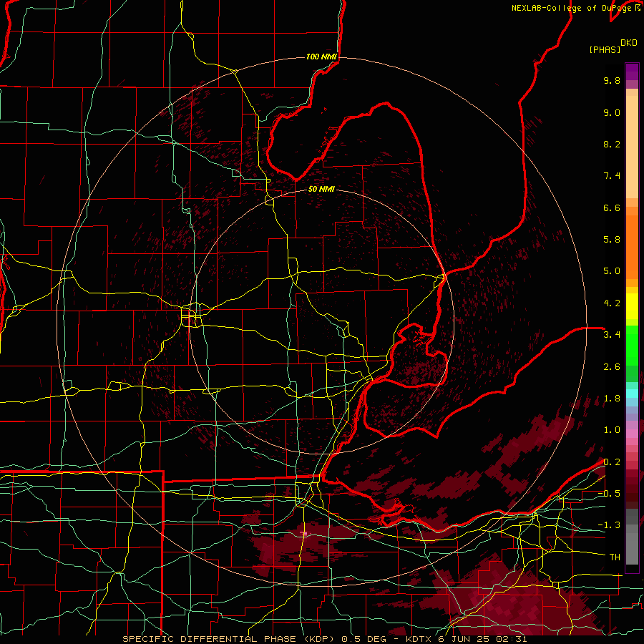Click the 5.8 legend value
The width and height of the screenshot is (644, 644).
point(612,240)
